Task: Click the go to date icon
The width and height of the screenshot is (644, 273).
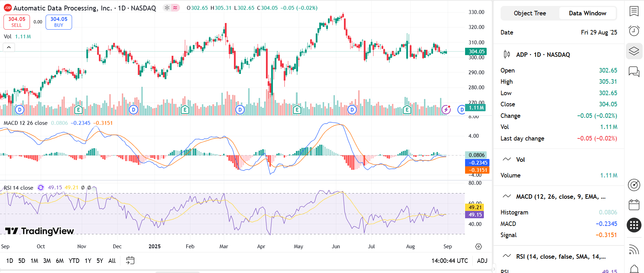Action: click(x=130, y=260)
